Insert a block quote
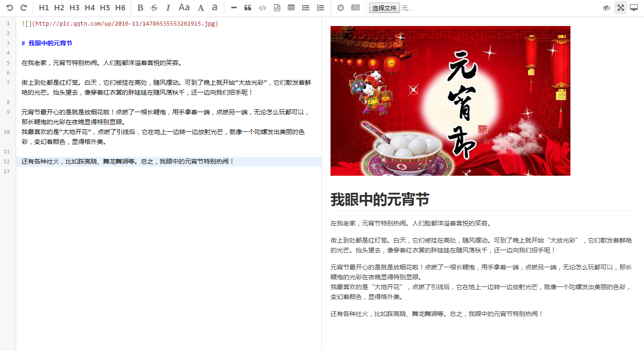Screen dimensions: 644x351 [248, 8]
